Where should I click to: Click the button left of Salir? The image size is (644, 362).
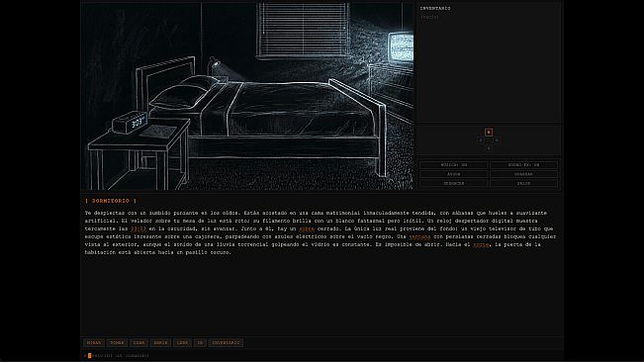454,183
